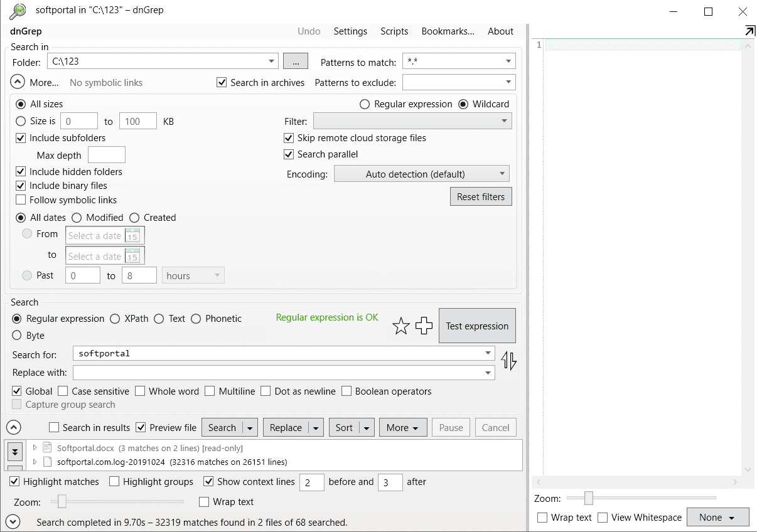Click the softportal.com.log file icon
The height and width of the screenshot is (532, 757).
click(x=47, y=462)
